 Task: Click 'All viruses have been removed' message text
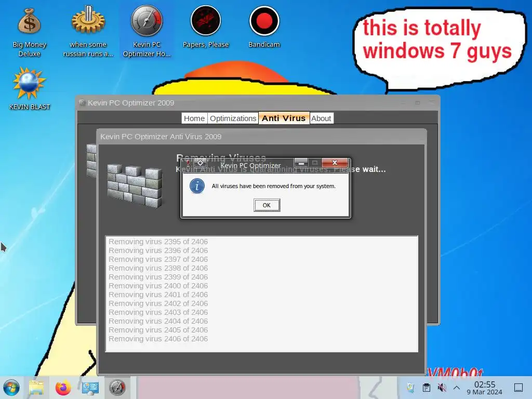[x=273, y=187]
